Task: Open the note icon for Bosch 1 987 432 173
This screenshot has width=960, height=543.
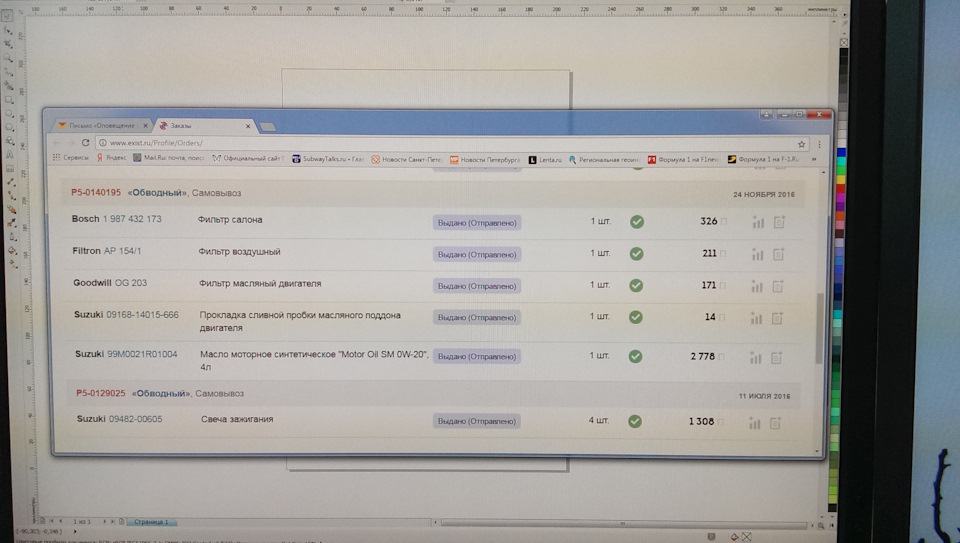Action: (x=779, y=222)
